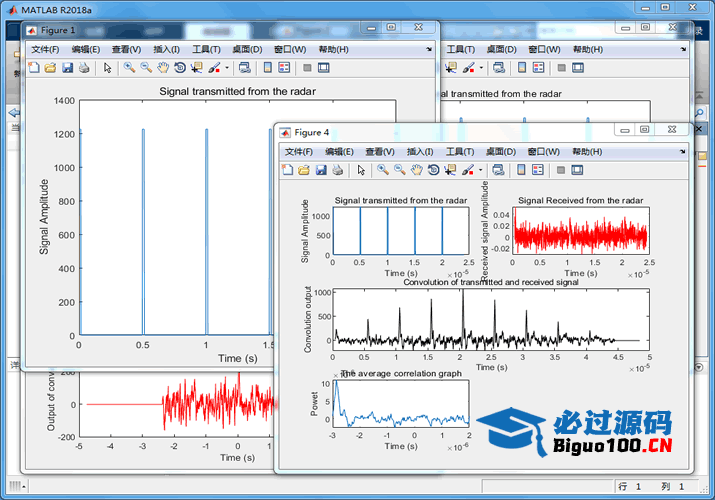Insert legend using Figure 4 toolbar icon

pos(540,171)
